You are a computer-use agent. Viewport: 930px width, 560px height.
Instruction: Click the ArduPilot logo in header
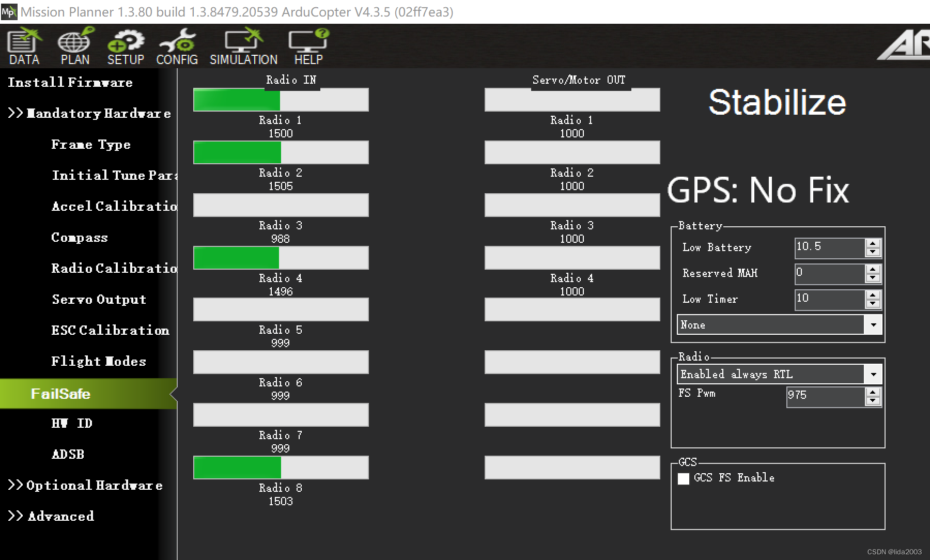[904, 45]
